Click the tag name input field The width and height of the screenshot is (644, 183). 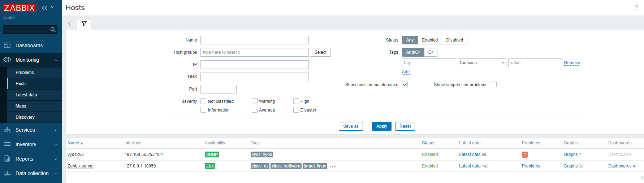429,63
